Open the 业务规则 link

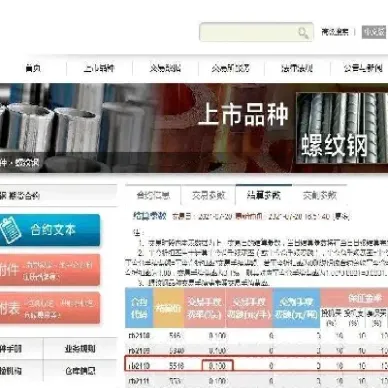[x=80, y=349]
